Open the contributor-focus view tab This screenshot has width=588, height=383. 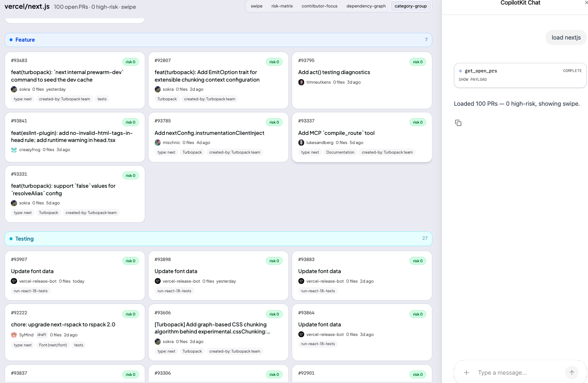click(x=320, y=6)
